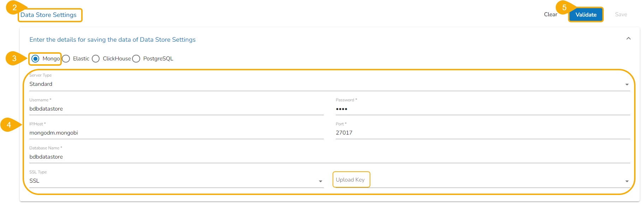The height and width of the screenshot is (207, 644).
Task: Select the Database Name field
Action: click(x=329, y=157)
